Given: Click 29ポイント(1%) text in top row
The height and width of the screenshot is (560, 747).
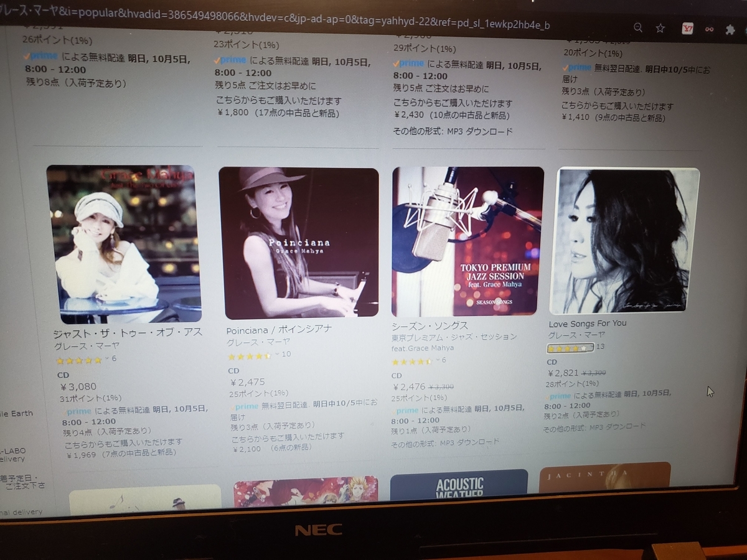Looking at the screenshot, I should pos(425,49).
